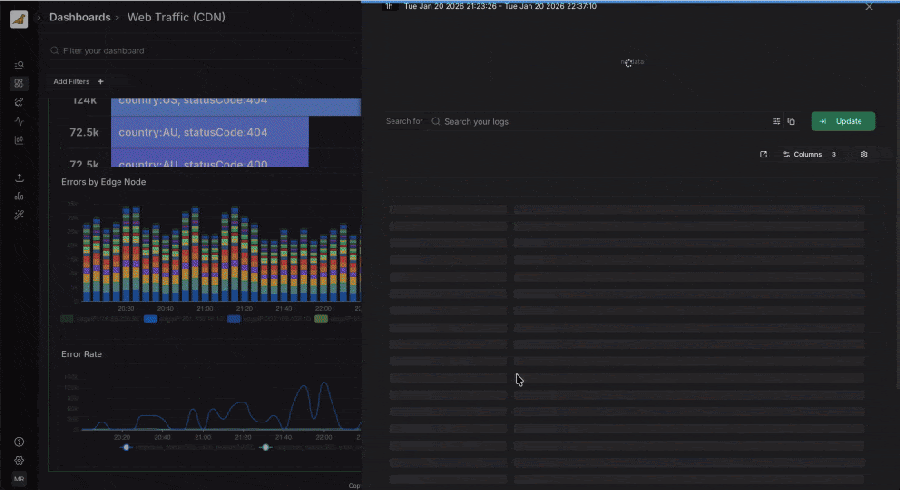Click the search options icon in logs bar
The height and width of the screenshot is (490, 900).
tap(776, 121)
